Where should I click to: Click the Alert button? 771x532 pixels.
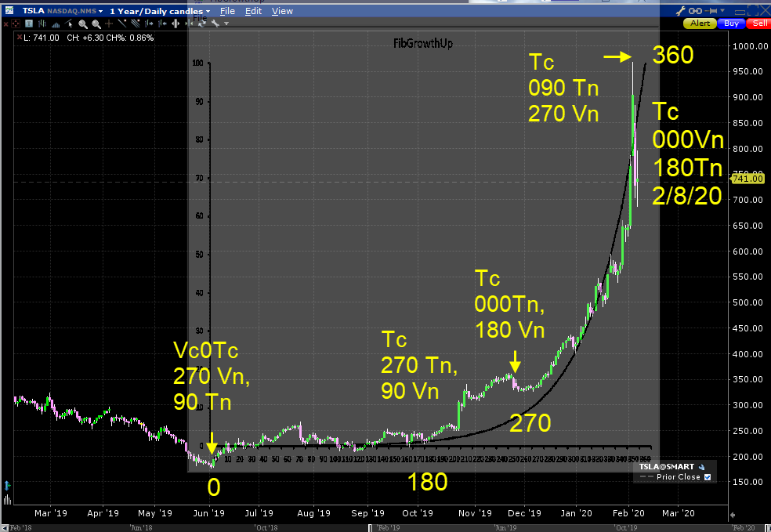tap(700, 24)
